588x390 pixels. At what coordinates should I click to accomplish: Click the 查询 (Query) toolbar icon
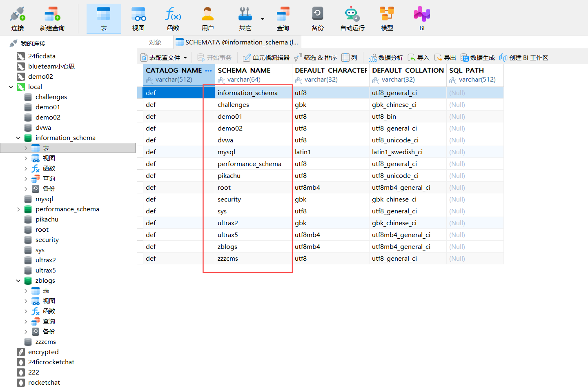(283, 19)
